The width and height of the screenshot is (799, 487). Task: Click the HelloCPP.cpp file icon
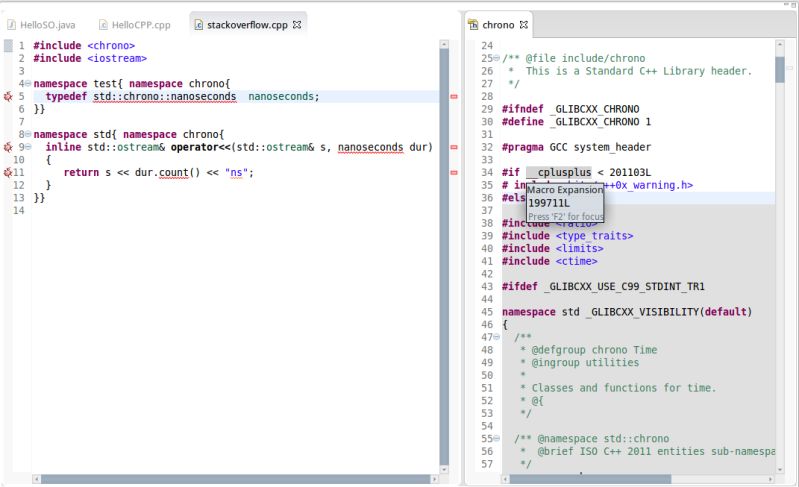pos(103,25)
